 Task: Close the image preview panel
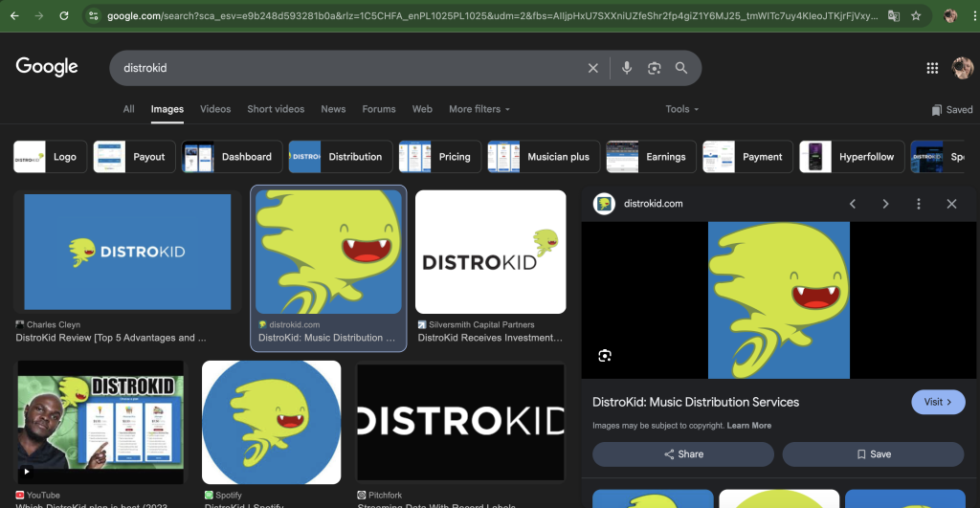tap(952, 204)
